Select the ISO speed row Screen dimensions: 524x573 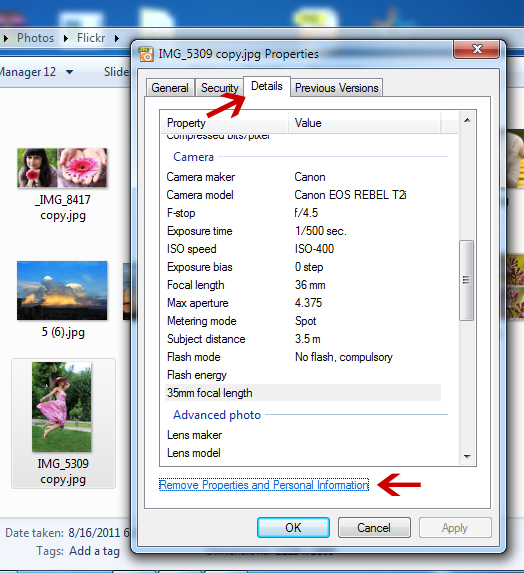pyautogui.click(x=303, y=249)
